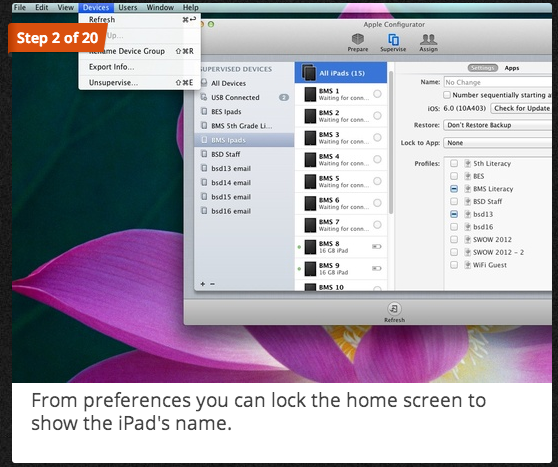Viewport: 558px width, 467px height.
Task: Open the File menu
Action: tap(20, 7)
